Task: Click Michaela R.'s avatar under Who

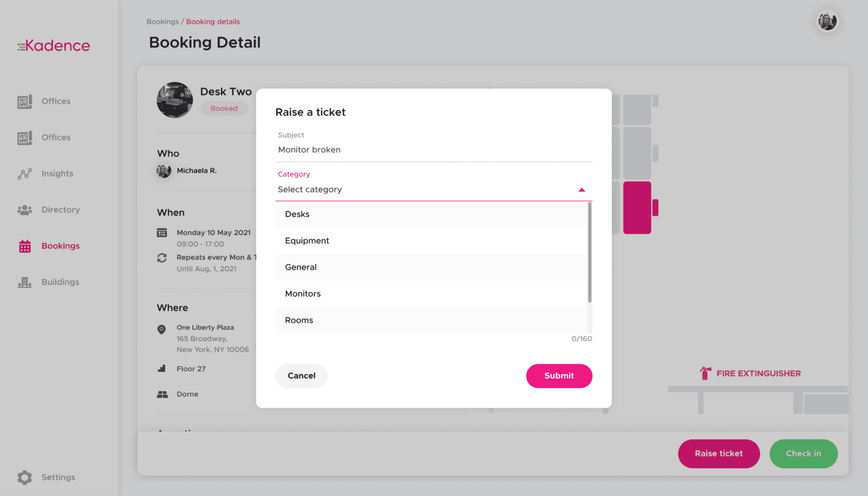Action: click(x=164, y=171)
